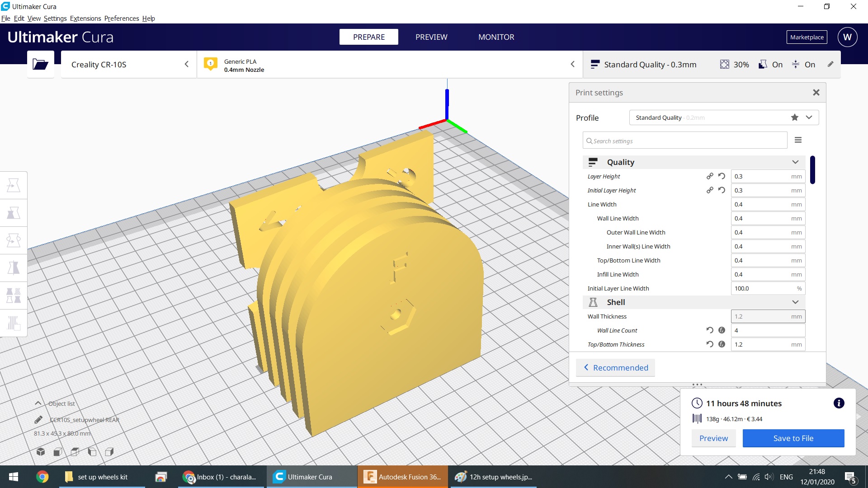Collapse the Shell section
The image size is (868, 488).
(x=694, y=302)
